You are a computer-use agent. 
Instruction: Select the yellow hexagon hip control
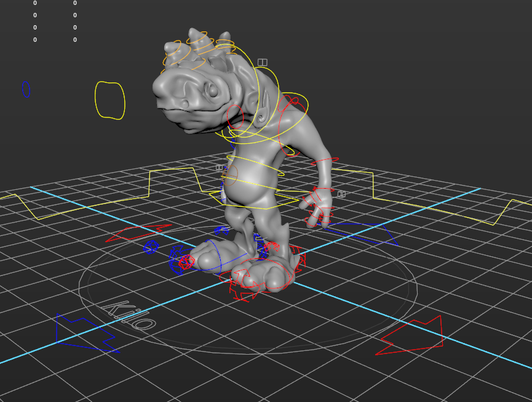254,199
